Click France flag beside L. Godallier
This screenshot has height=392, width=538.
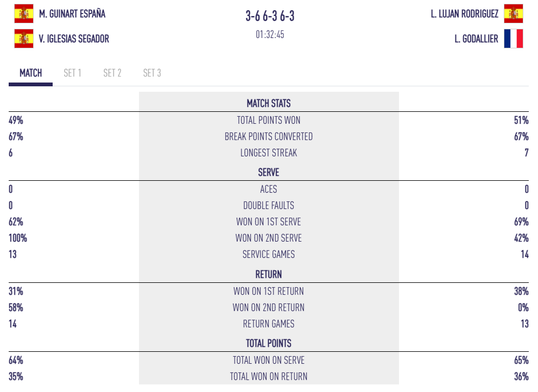point(513,39)
